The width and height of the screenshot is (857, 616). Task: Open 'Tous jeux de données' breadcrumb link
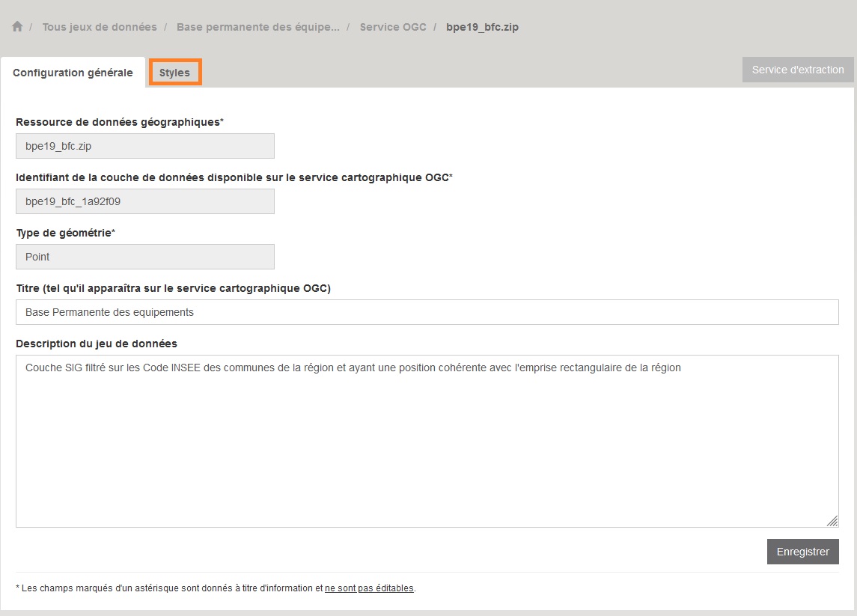pyautogui.click(x=100, y=27)
